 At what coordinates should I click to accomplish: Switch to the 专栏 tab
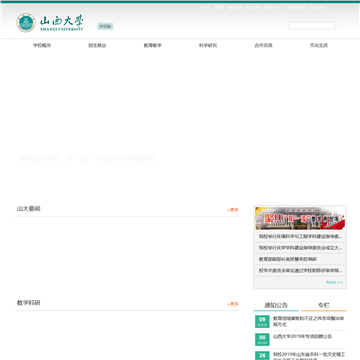[324, 305]
